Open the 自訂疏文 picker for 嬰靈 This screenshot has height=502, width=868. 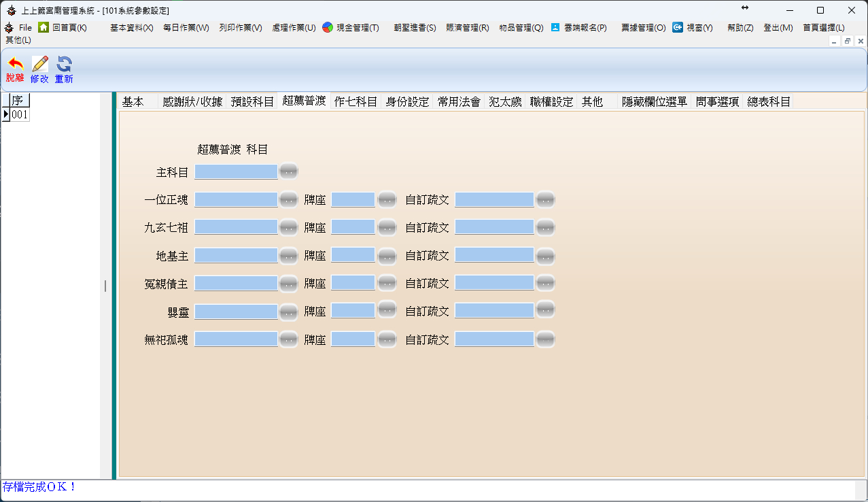[x=544, y=311]
